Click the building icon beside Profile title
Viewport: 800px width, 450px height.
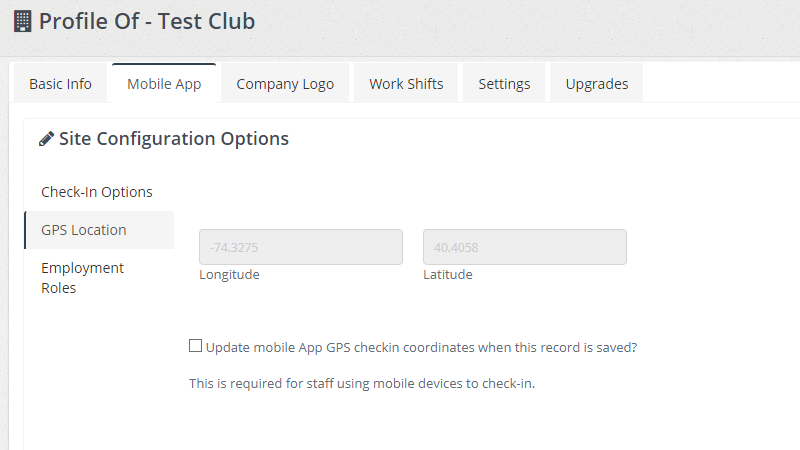(x=23, y=21)
